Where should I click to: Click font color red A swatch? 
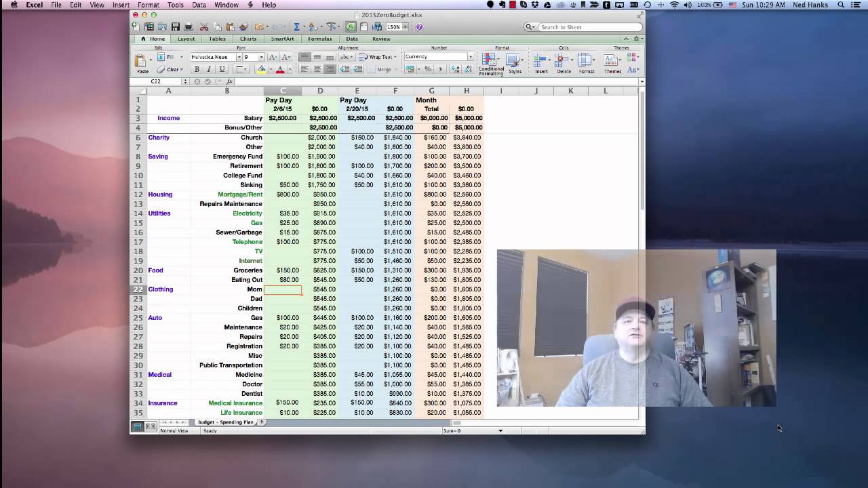click(x=279, y=69)
